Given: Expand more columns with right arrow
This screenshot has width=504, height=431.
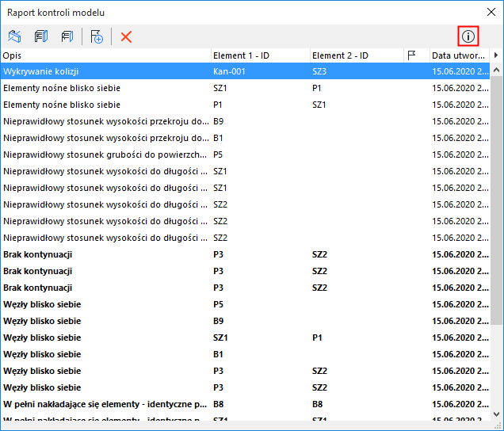Looking at the screenshot, I should [x=496, y=55].
